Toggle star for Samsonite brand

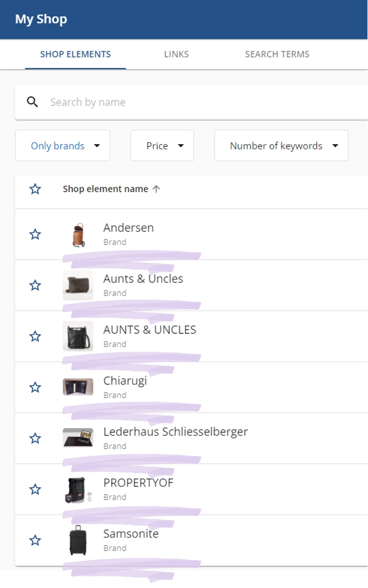coord(35,540)
